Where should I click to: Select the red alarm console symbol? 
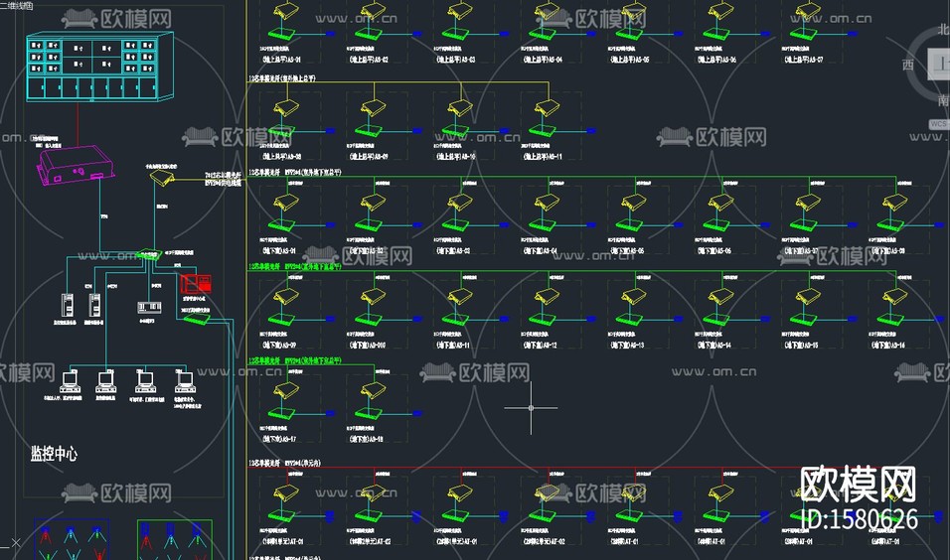[196, 283]
